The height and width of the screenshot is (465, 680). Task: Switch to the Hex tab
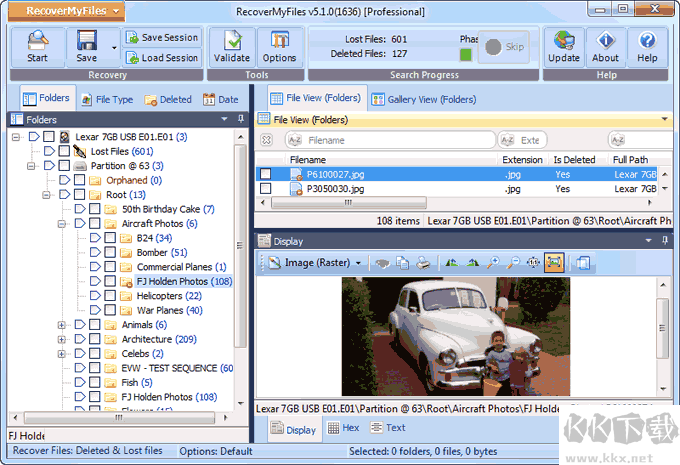[342, 429]
